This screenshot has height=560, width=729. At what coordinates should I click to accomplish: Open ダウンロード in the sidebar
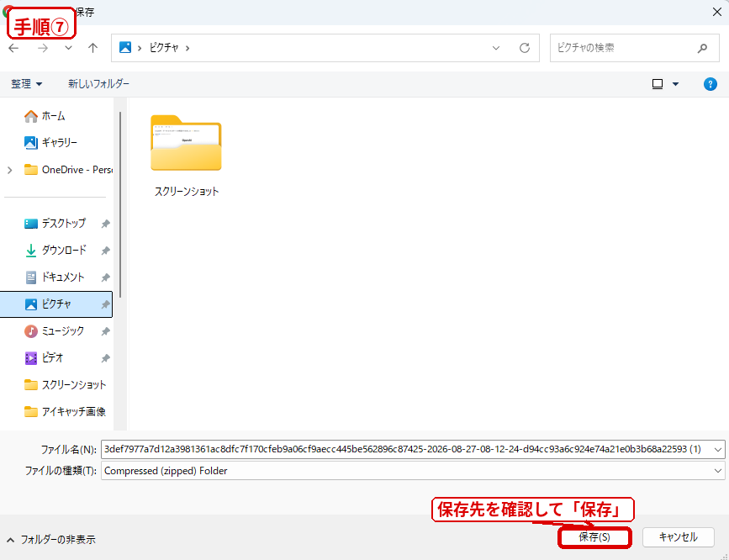pos(55,251)
